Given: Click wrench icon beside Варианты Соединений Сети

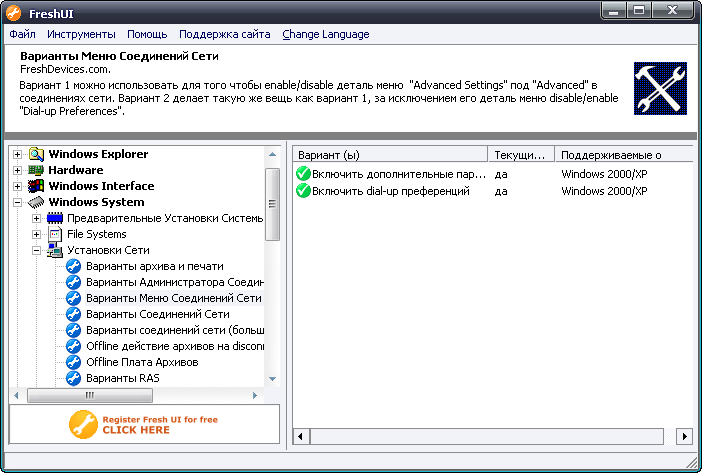Looking at the screenshot, I should click(73, 314).
